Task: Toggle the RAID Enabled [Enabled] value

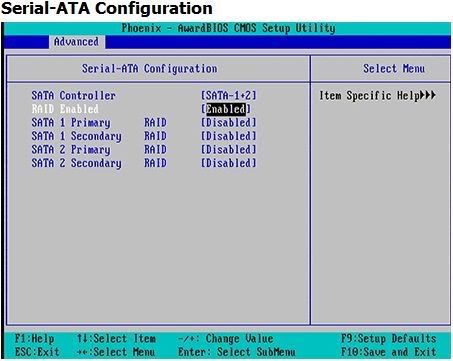Action: 226,109
